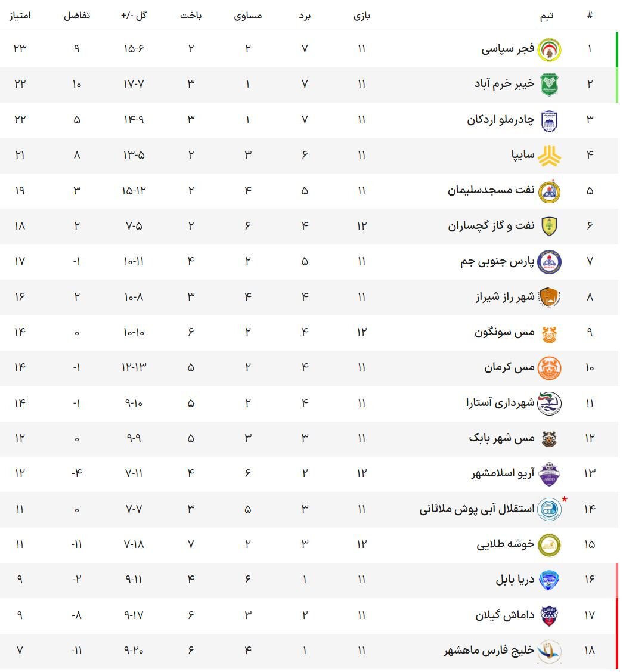Screen dimensions: 626x672
Task: Click the آریو اسلامشهر purple logo
Action: pos(549,474)
